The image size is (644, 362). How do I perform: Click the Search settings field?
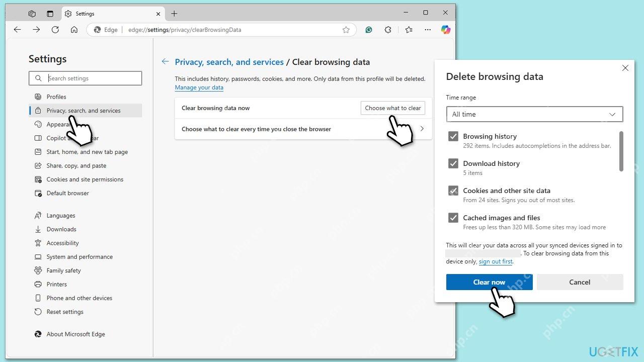[x=85, y=78]
